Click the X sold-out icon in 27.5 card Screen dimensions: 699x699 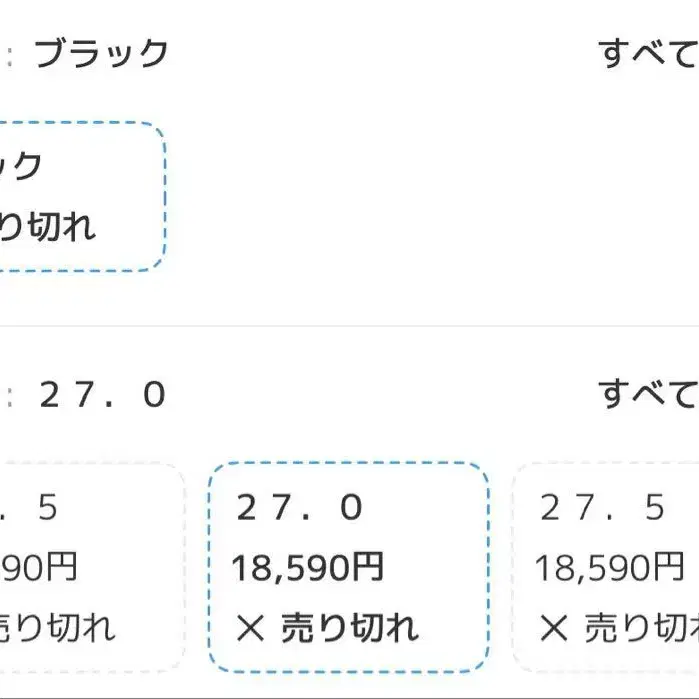(x=553, y=629)
